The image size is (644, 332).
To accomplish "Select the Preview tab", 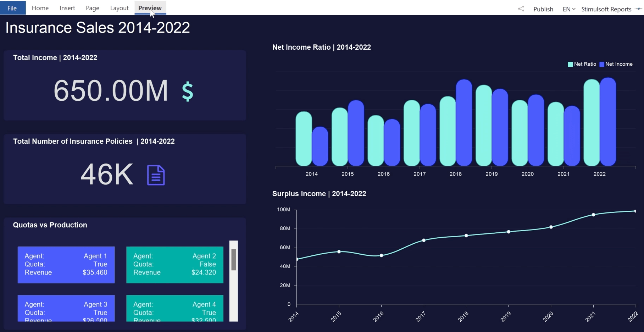I will pos(150,8).
